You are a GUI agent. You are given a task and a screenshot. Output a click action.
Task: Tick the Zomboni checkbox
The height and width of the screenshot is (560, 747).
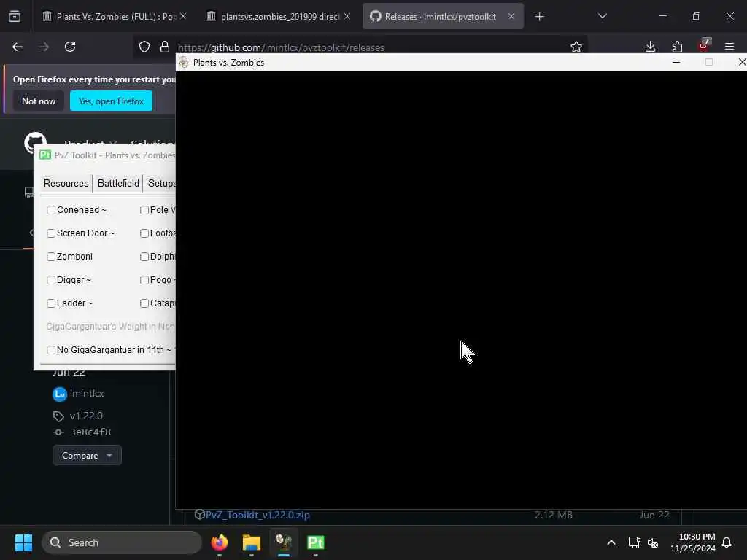pos(51,257)
